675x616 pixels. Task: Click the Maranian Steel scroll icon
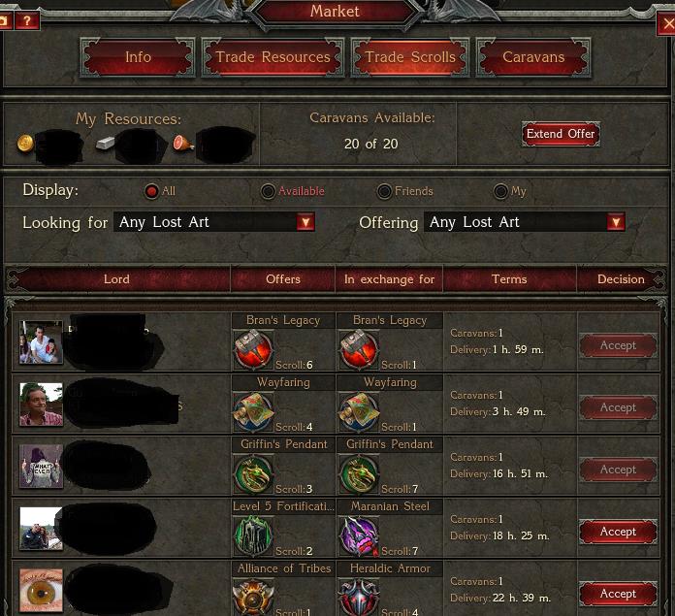click(359, 535)
